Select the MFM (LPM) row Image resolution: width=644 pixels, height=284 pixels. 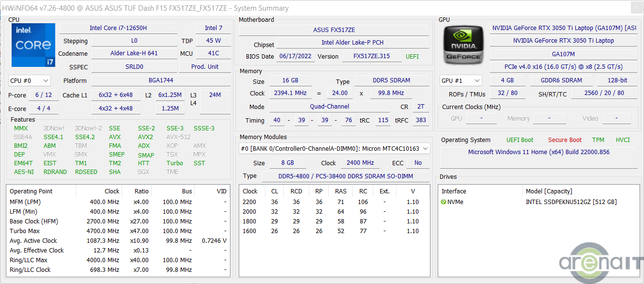click(118, 202)
